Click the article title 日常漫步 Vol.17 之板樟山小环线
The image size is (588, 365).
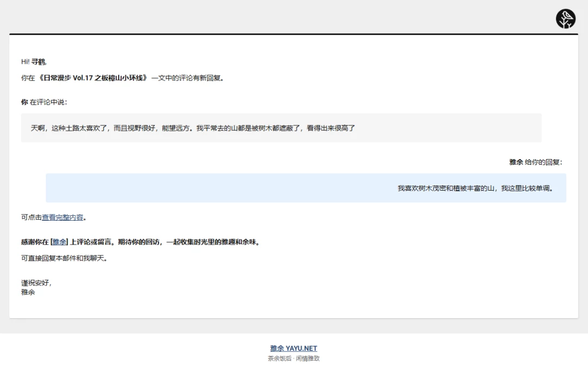(x=93, y=78)
